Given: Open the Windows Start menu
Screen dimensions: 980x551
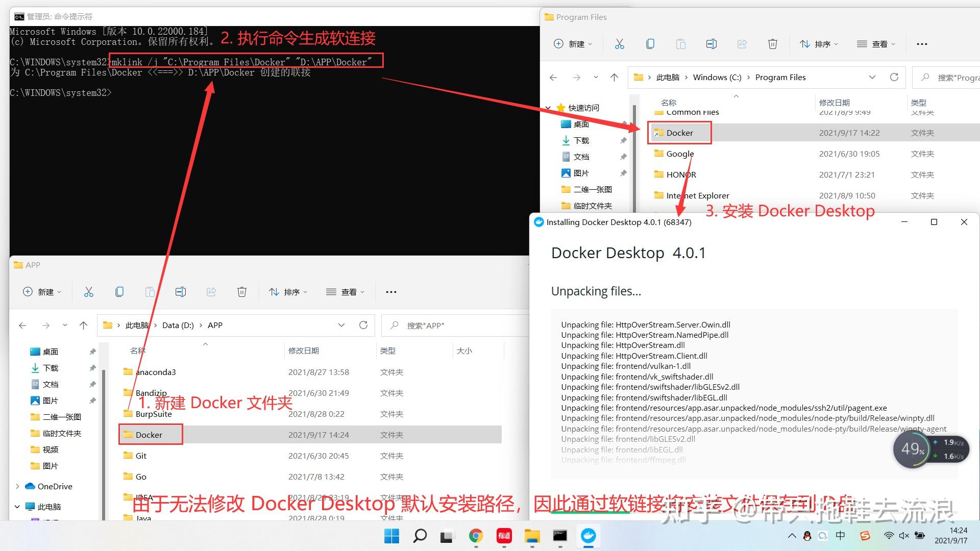Looking at the screenshot, I should tap(391, 536).
